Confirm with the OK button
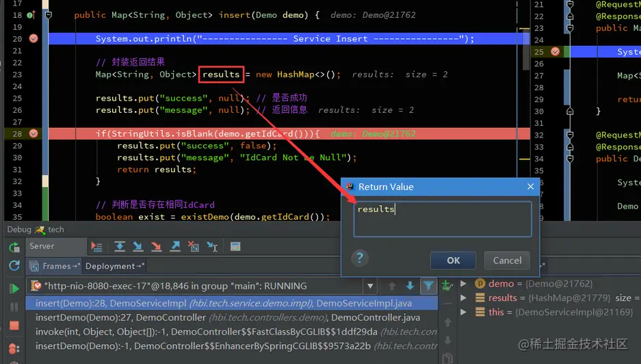This screenshot has height=364, width=641. point(453,261)
